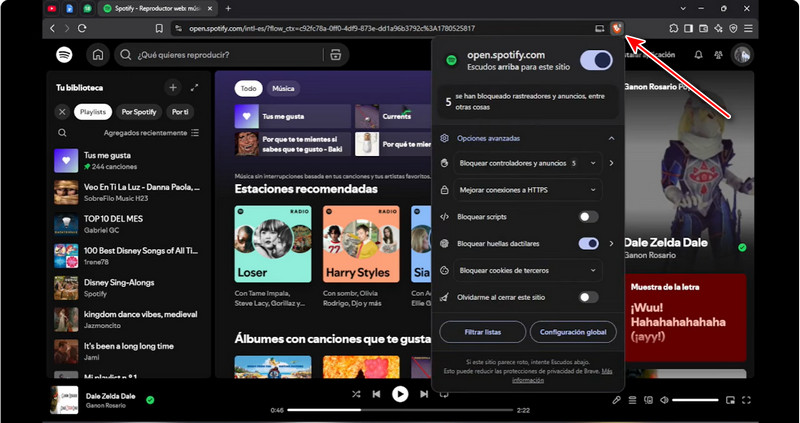Open the user profile avatar
This screenshot has width=800, height=423.
(x=742, y=55)
